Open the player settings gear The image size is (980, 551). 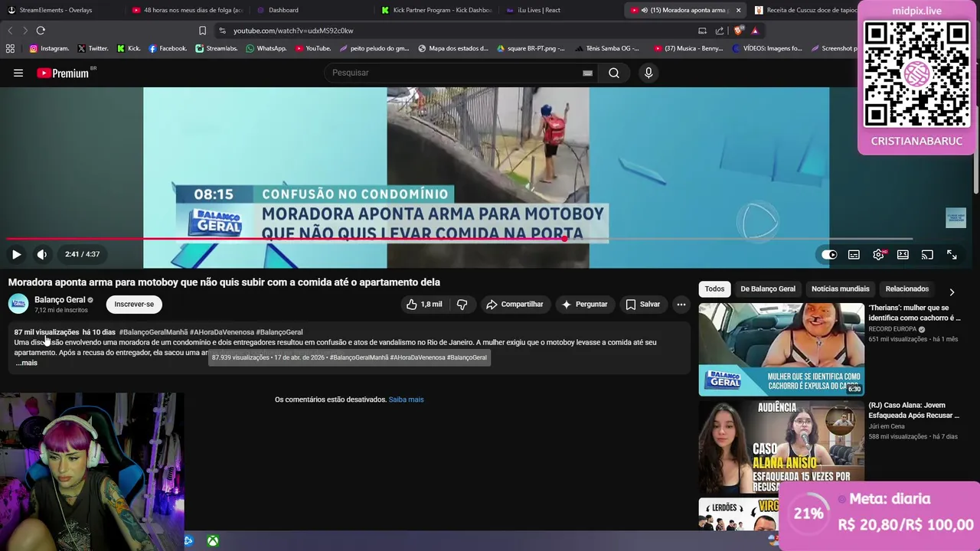[878, 255]
